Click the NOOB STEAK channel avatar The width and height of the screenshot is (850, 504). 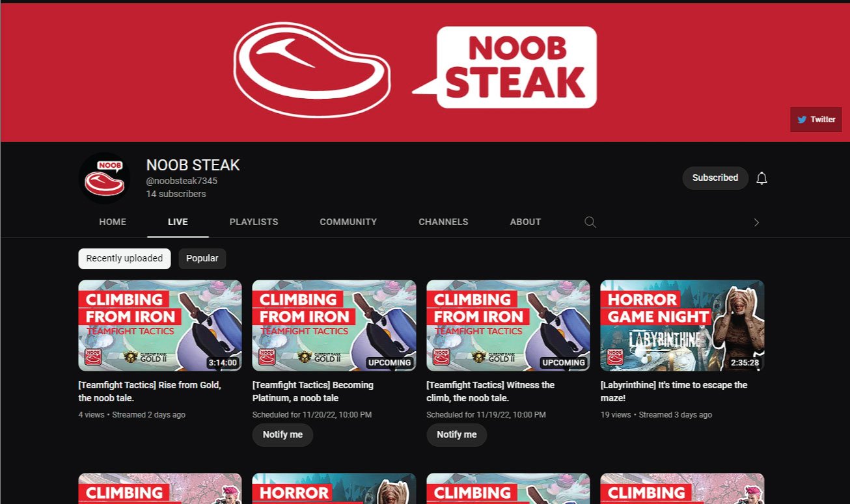click(x=104, y=178)
